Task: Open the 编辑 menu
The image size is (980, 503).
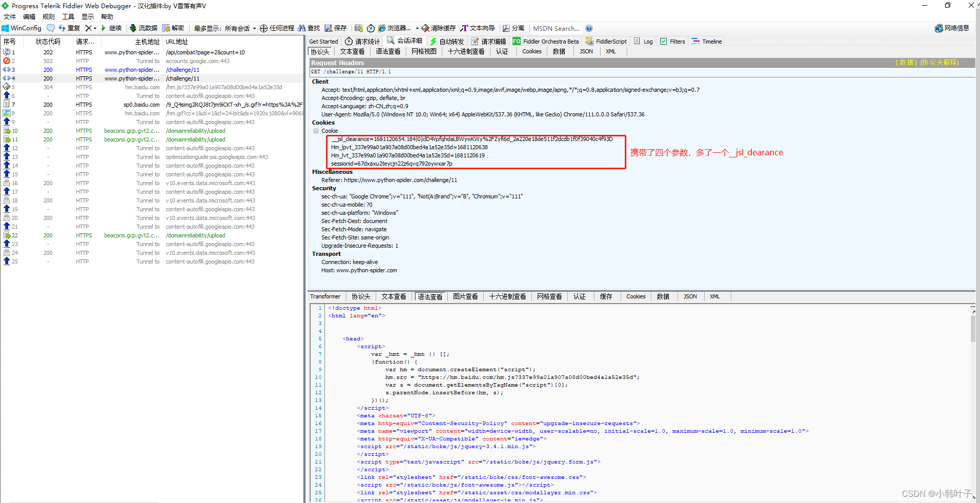Action: pyautogui.click(x=29, y=17)
